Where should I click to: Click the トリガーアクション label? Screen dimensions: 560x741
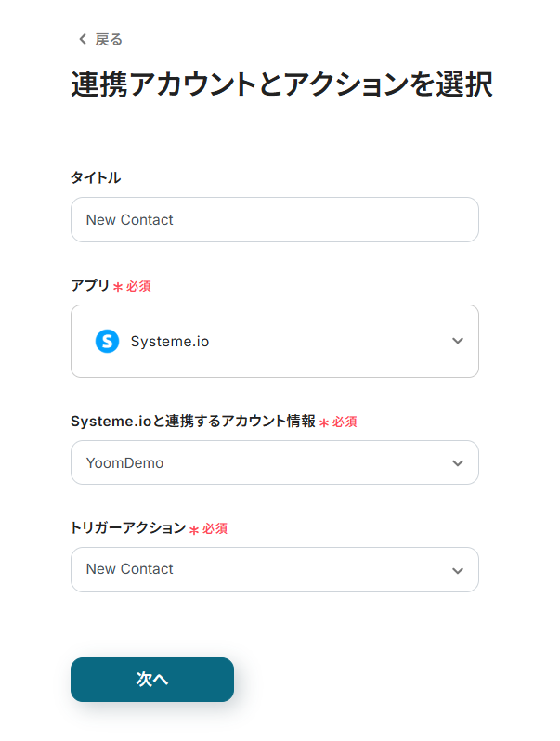128,527
